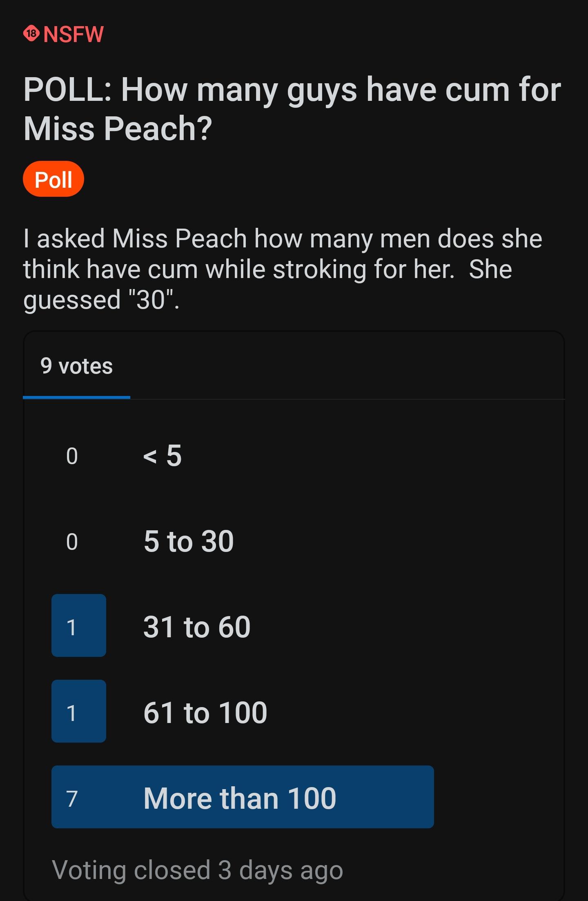Click the red 18+ NSFW badge icon
This screenshot has height=901, width=588.
click(x=31, y=33)
